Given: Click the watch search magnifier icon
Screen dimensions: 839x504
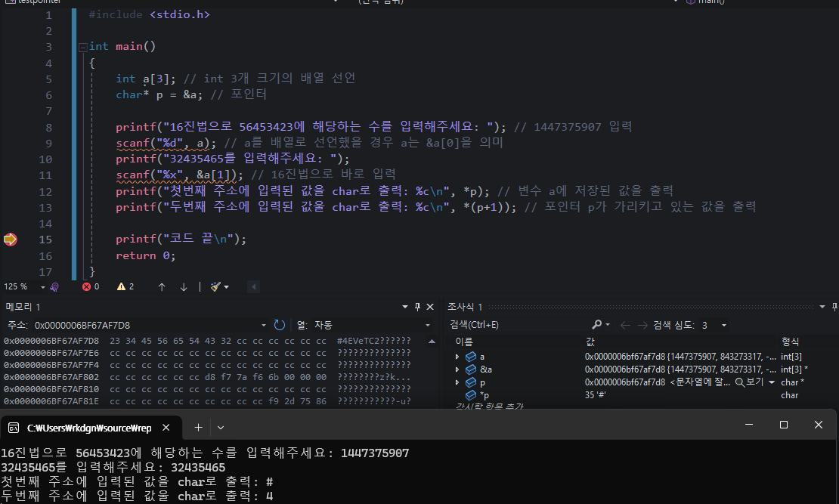Looking at the screenshot, I should (x=597, y=325).
